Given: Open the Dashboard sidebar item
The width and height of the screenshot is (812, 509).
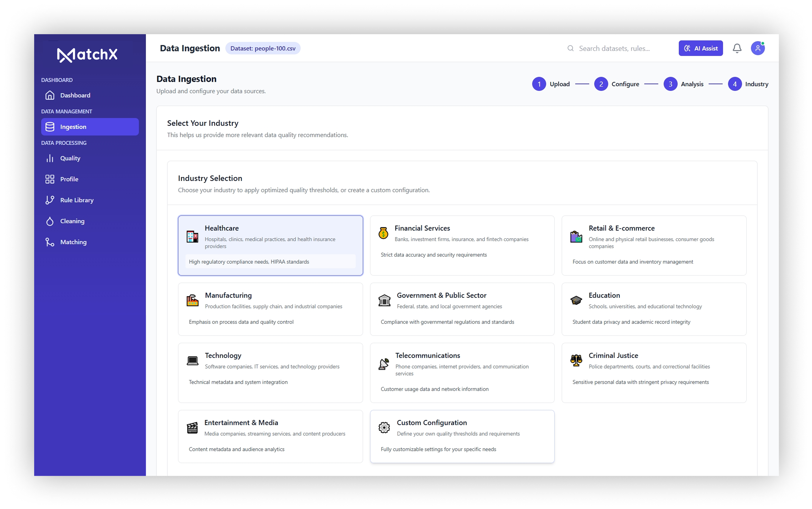Looking at the screenshot, I should (75, 95).
